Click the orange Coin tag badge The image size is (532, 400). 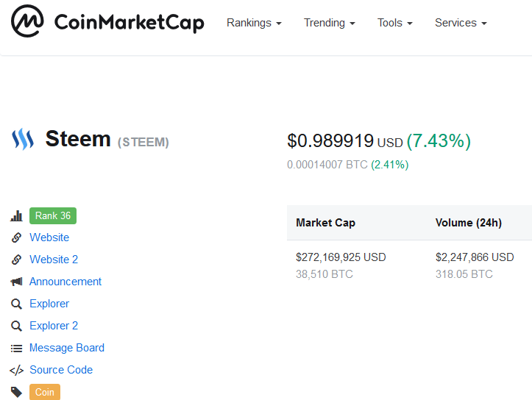click(x=45, y=392)
